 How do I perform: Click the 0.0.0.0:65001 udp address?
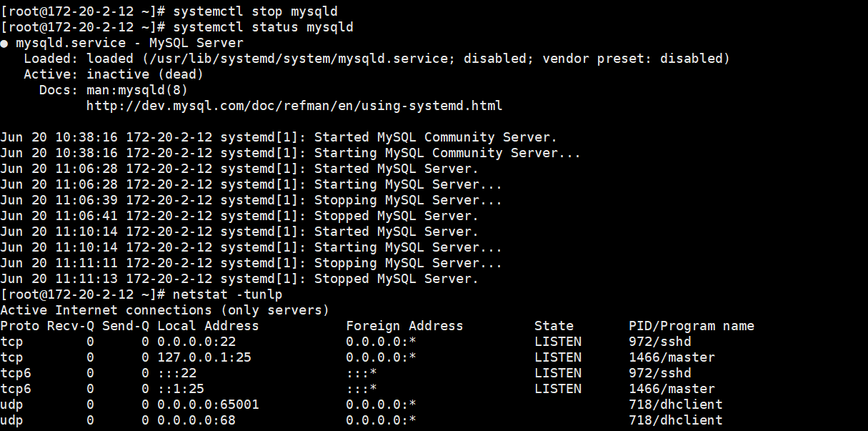point(208,405)
